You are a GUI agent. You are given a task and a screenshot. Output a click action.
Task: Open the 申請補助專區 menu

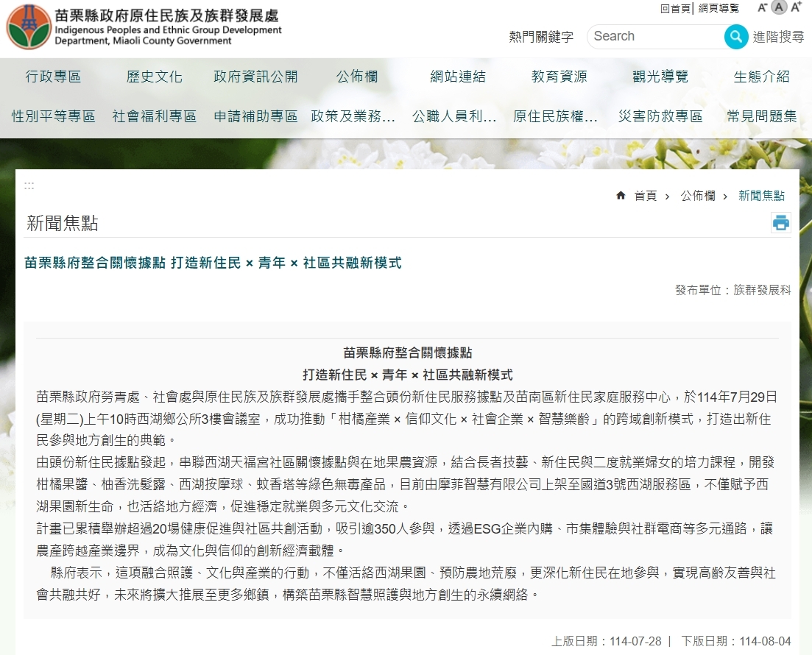click(256, 116)
